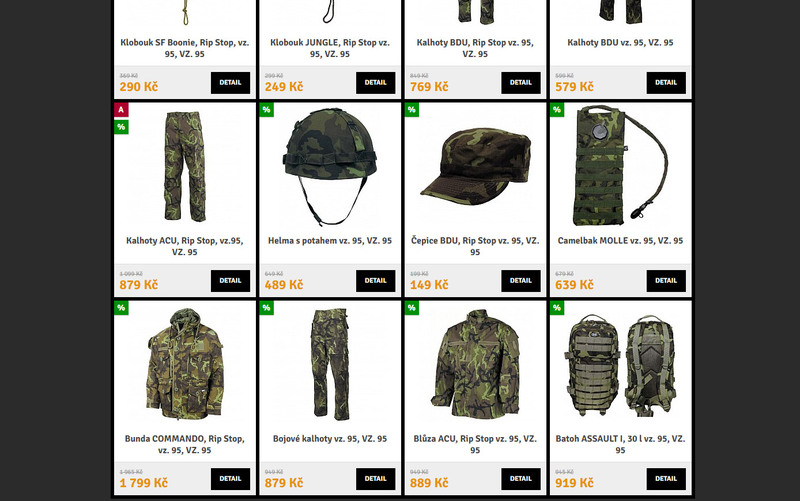Click green percent badge on Bojové kalhoty
The height and width of the screenshot is (501, 800).
coord(266,308)
